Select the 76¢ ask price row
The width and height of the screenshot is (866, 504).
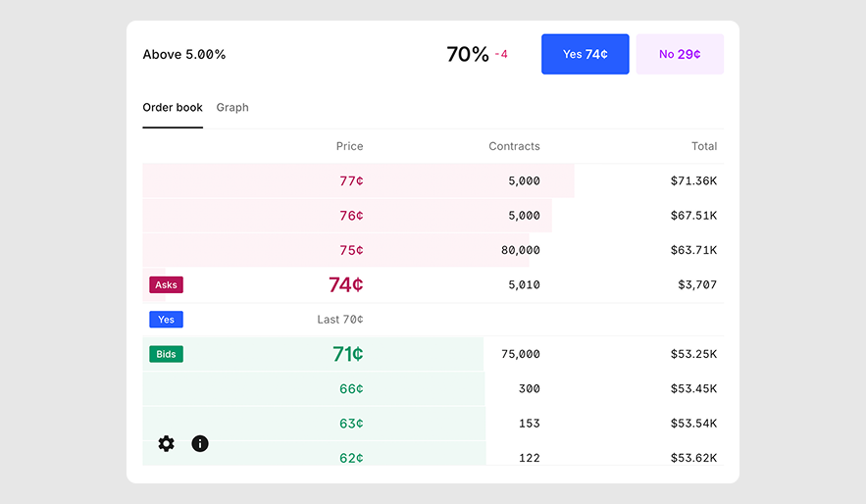click(351, 216)
